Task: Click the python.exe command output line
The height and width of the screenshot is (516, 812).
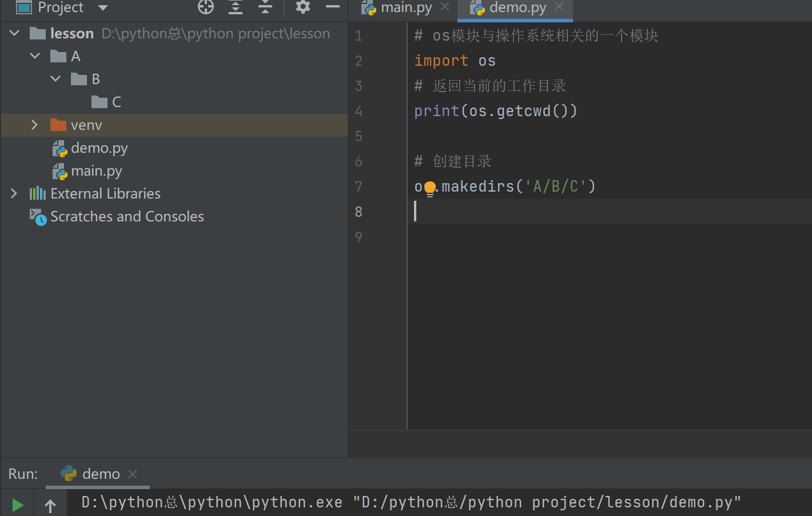Action: (411, 502)
